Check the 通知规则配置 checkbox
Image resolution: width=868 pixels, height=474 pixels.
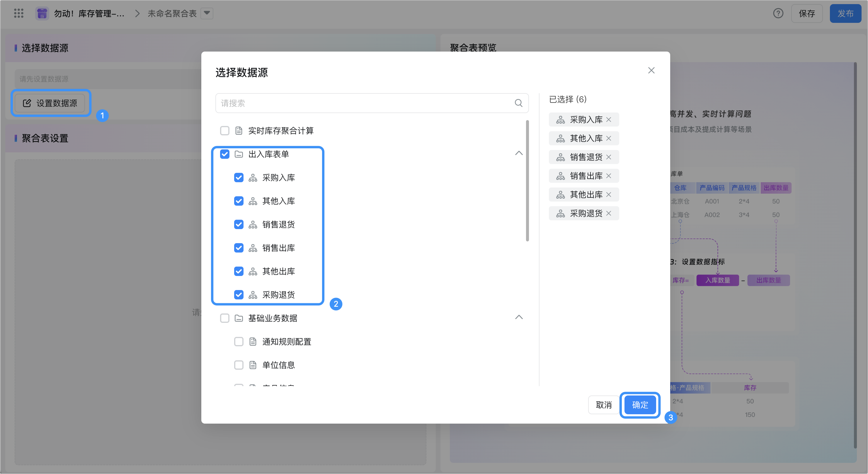click(239, 342)
